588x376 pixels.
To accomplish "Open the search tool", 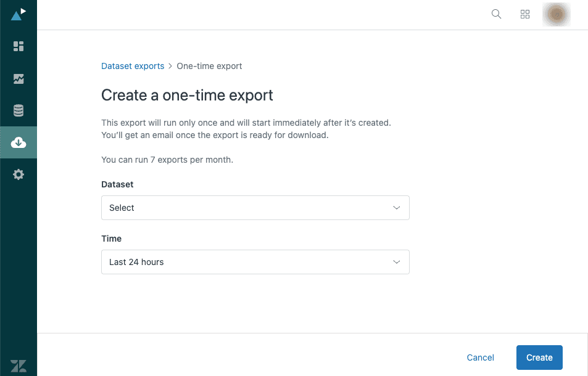I will click(x=496, y=14).
